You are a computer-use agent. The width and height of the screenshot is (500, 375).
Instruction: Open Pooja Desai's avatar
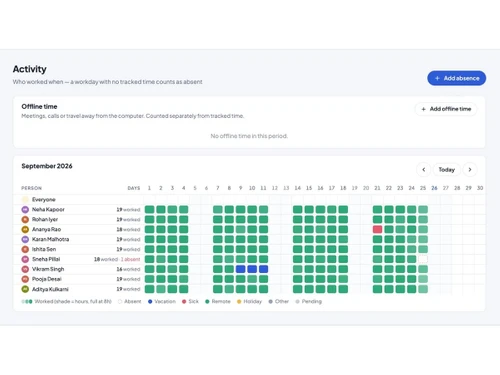tap(25, 279)
